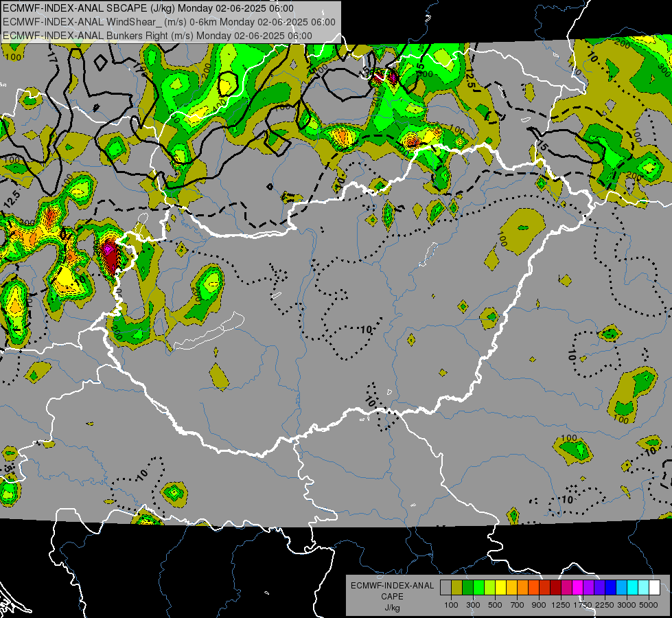Click legend tick label 100

pyautogui.click(x=451, y=605)
